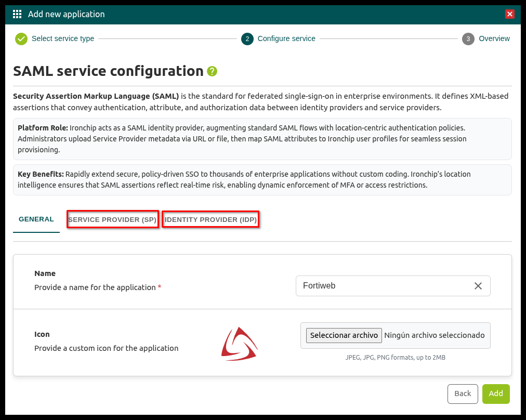Click the Platform Role information box
This screenshot has width=526, height=420.
(262, 139)
